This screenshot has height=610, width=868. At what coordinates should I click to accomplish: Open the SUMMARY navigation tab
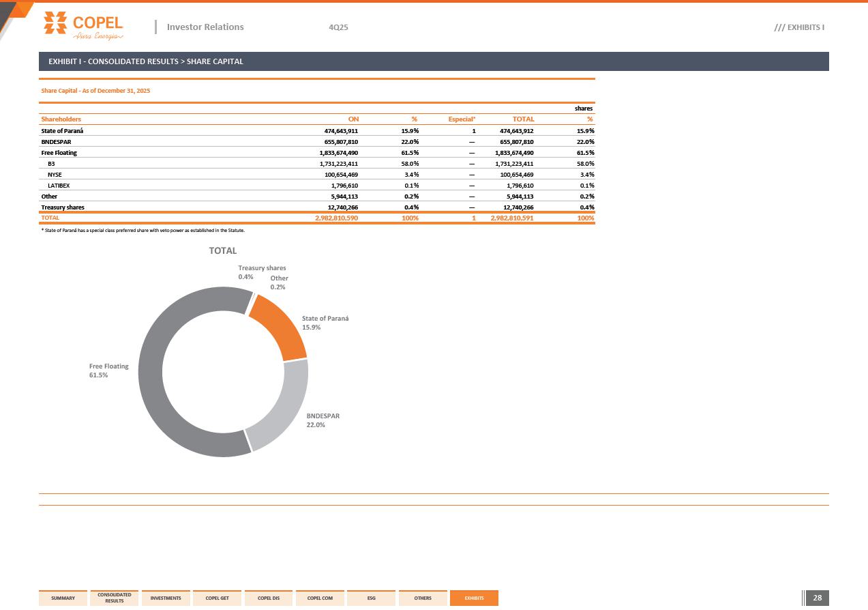point(63,598)
